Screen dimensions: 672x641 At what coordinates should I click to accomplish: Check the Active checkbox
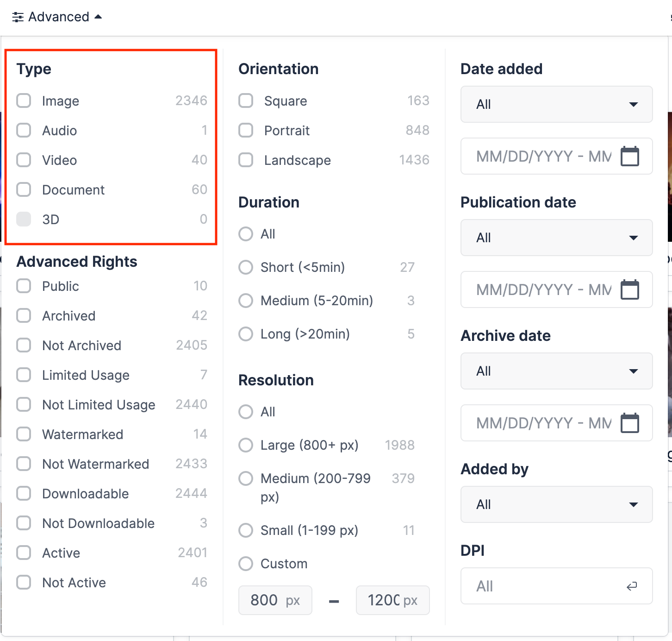(24, 553)
